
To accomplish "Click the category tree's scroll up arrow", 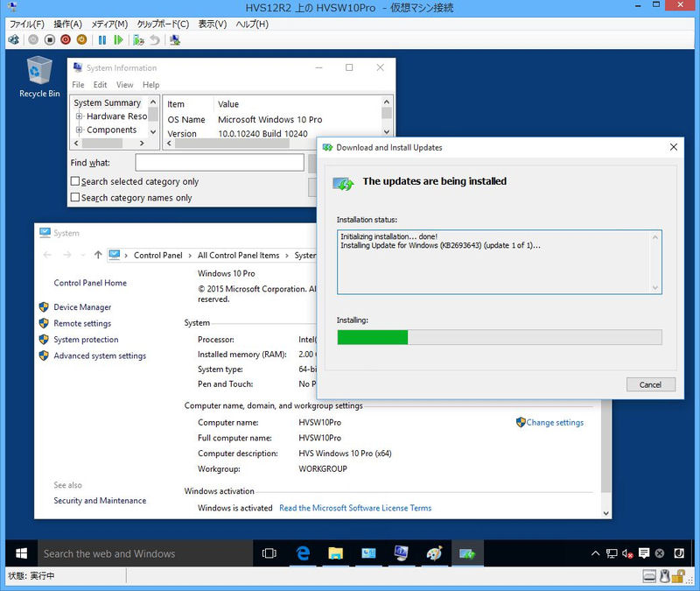I will coord(153,102).
